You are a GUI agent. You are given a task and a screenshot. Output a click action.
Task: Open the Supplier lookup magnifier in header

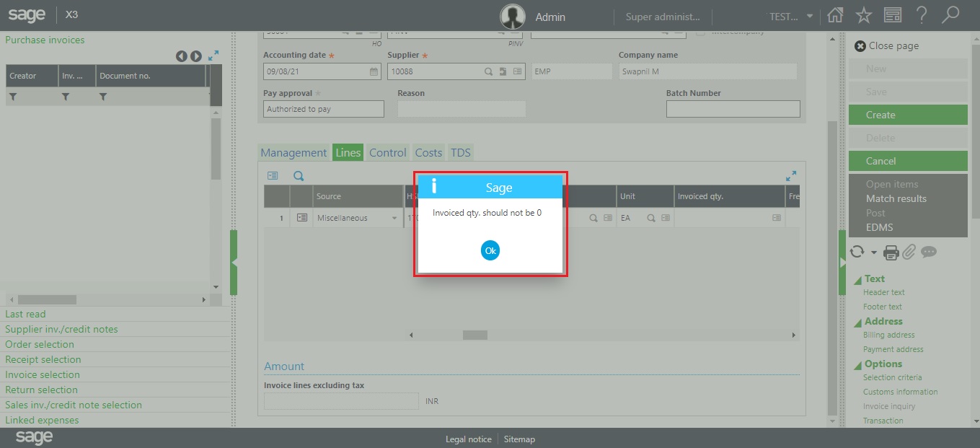(488, 71)
